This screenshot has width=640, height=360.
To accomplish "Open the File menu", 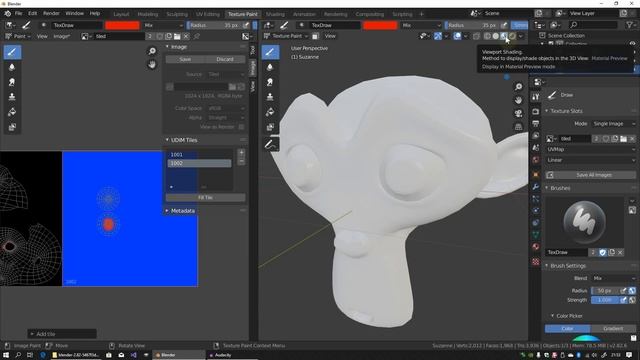I will [x=19, y=13].
